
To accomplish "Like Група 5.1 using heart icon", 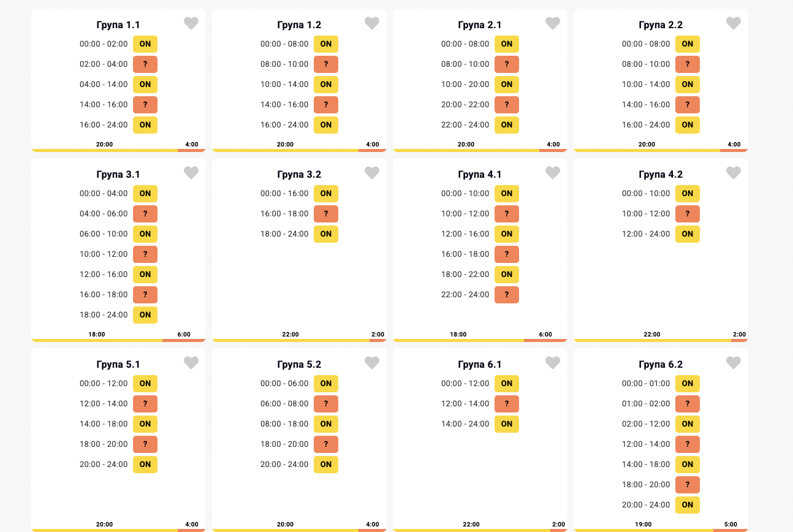I will coord(191,363).
